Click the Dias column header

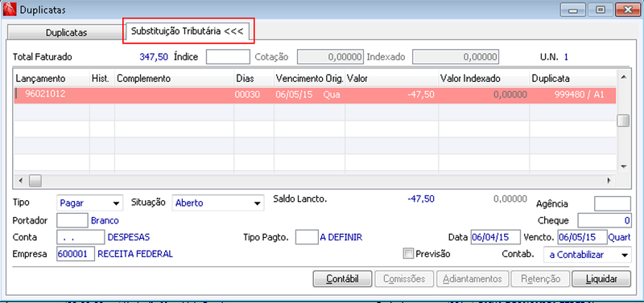pyautogui.click(x=254, y=78)
